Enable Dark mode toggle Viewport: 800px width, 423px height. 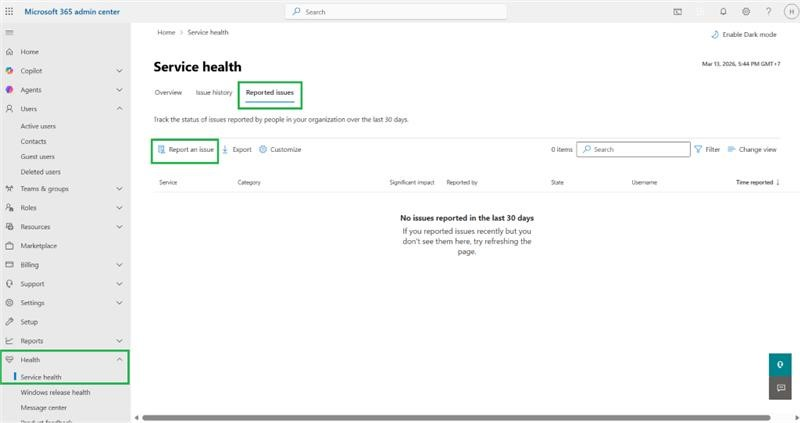tap(744, 35)
